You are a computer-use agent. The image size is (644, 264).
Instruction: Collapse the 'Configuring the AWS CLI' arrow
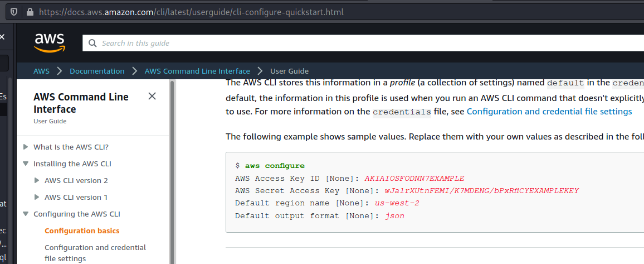click(x=26, y=214)
